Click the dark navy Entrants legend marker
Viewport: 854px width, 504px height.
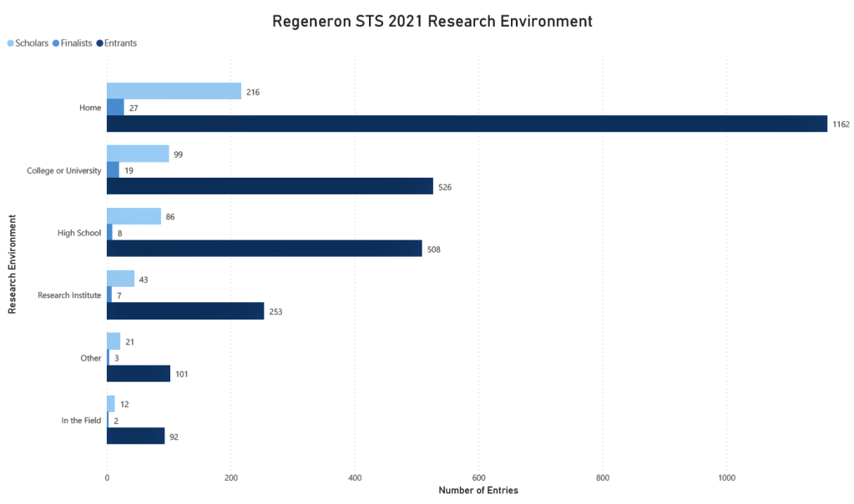tap(99, 43)
